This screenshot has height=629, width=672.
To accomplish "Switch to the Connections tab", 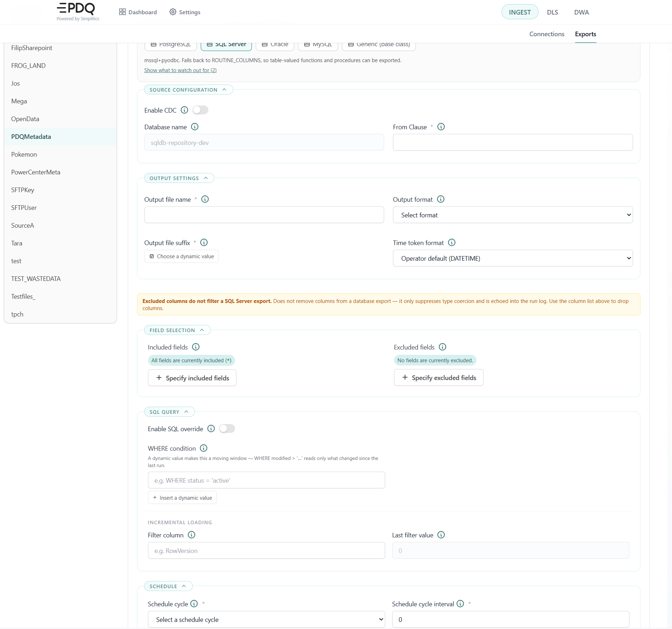I will click(x=547, y=34).
